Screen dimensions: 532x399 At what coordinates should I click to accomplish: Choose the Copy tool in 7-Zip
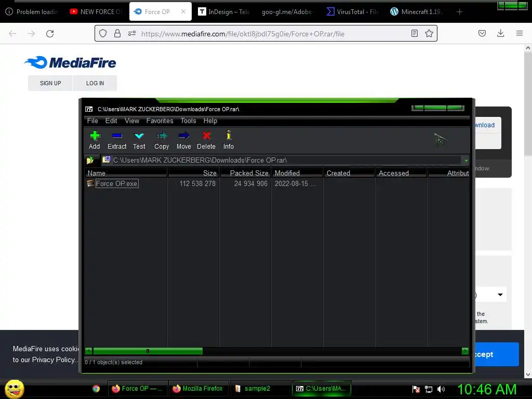coord(162,140)
